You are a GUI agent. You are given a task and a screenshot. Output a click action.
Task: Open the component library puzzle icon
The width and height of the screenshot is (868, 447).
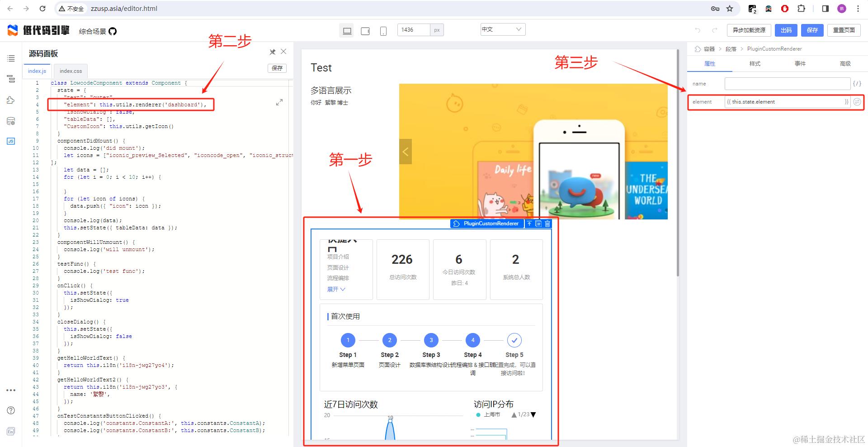(11, 100)
